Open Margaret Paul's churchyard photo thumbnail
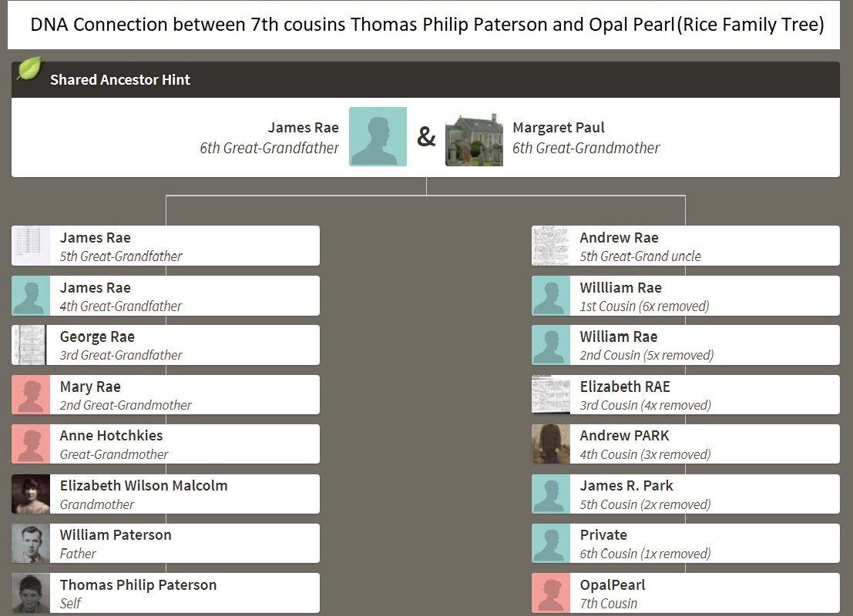Viewport: 853px width, 616px height. point(474,139)
